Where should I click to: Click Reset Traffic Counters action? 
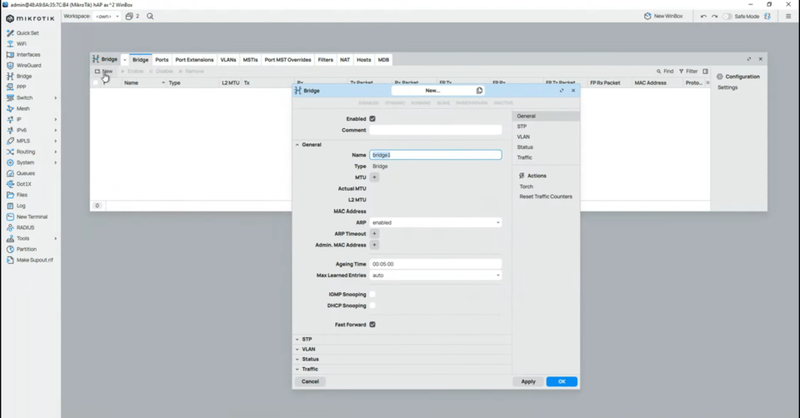click(545, 196)
